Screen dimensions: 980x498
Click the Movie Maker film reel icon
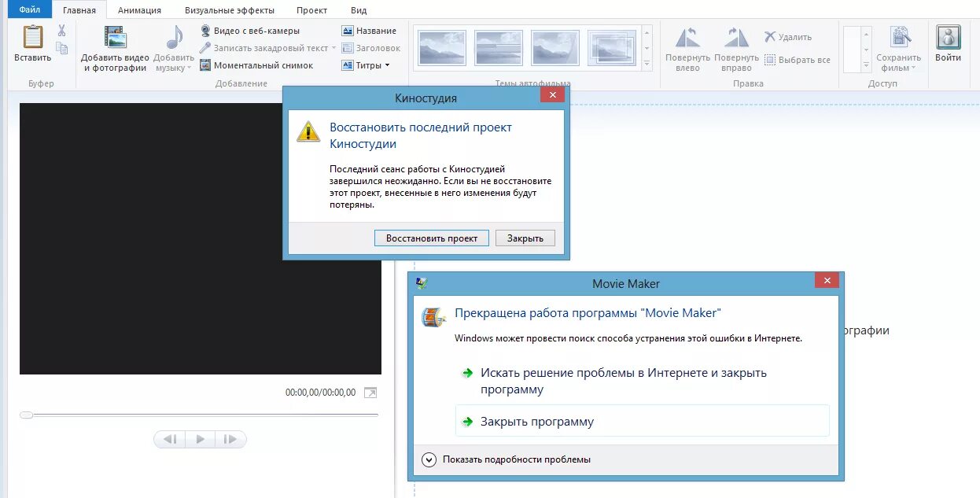(x=434, y=315)
